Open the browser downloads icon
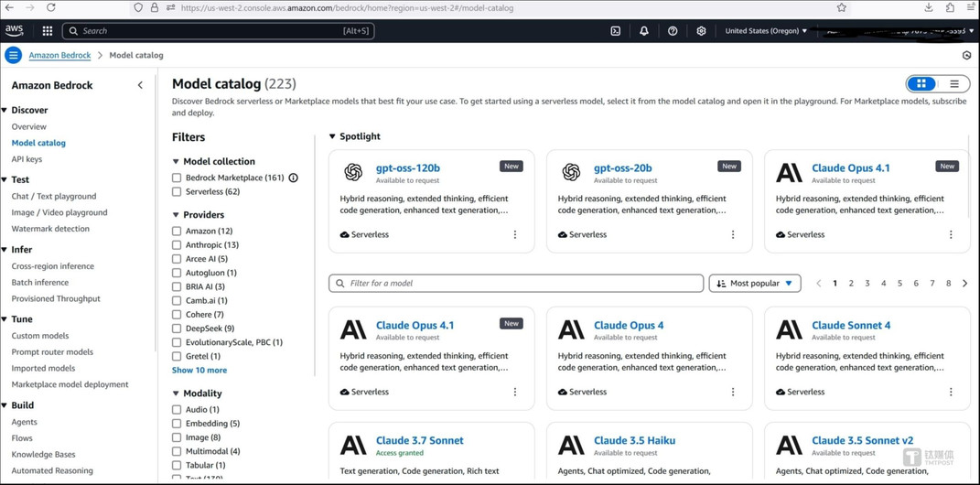The width and height of the screenshot is (980, 485). pos(929,7)
